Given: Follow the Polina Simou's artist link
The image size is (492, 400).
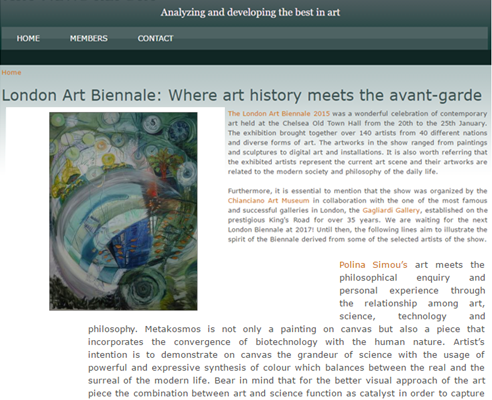Looking at the screenshot, I should click(373, 265).
